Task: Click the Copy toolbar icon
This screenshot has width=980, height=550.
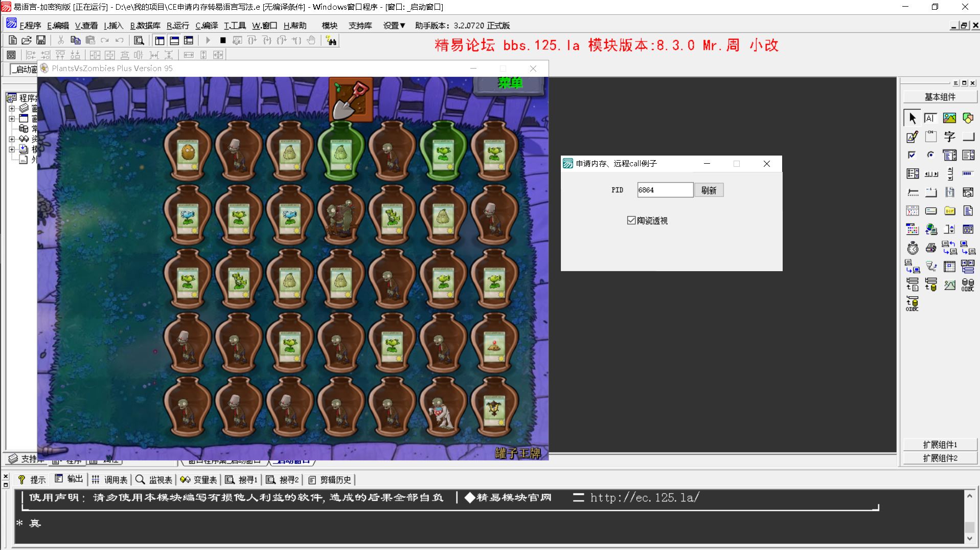Action: [75, 40]
